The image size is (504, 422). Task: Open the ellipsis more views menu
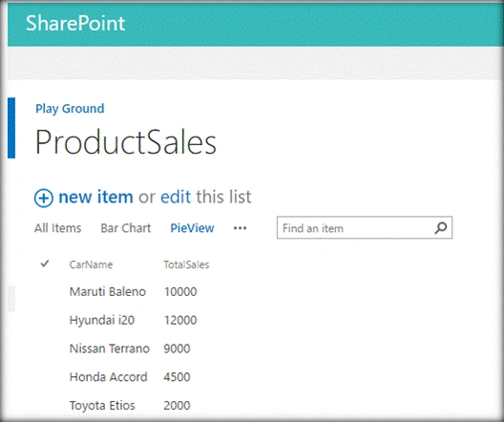(241, 228)
